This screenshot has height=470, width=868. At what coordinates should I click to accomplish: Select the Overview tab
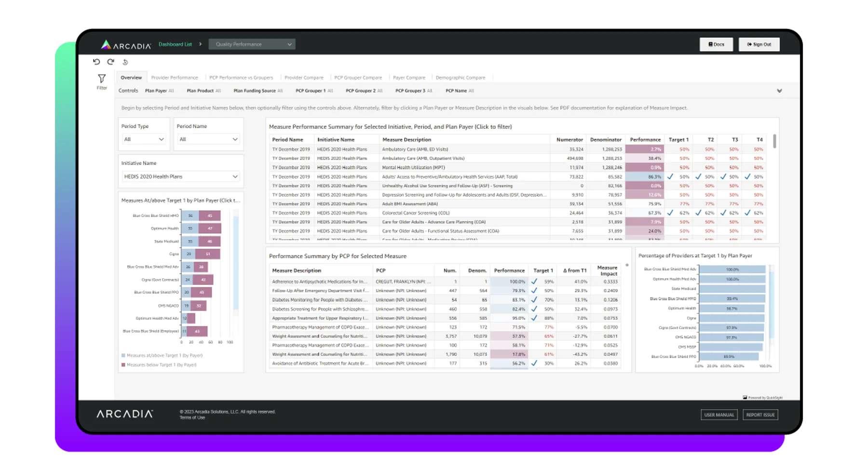pos(131,78)
